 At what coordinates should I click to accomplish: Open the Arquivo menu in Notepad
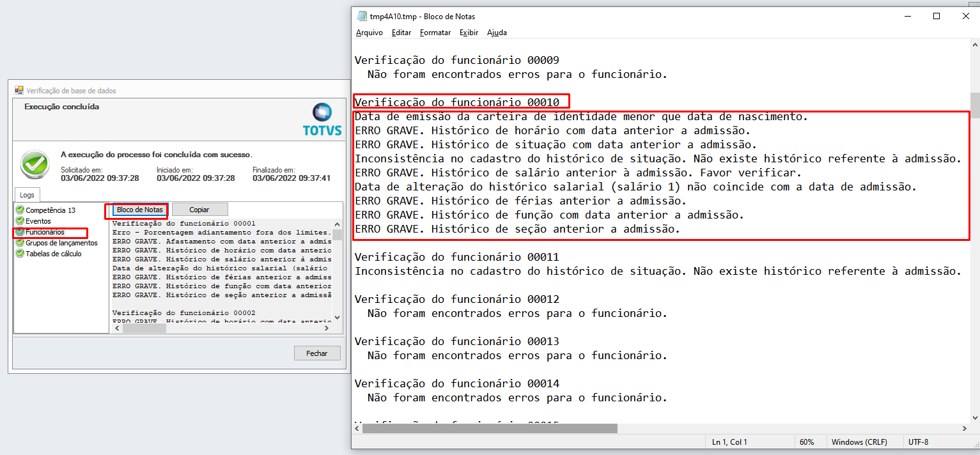tap(369, 33)
